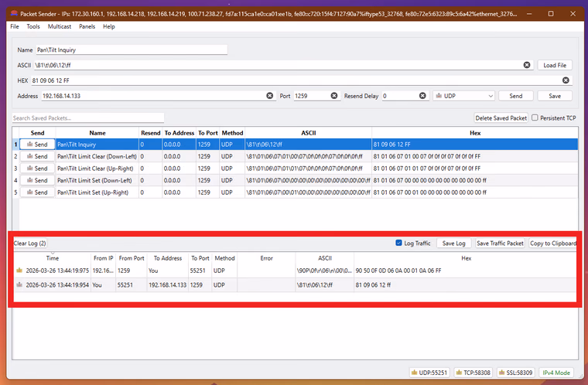588x385 pixels.
Task: Click hex cell '81 01 06 07 01 01 07...' in row 3
Action: [x=475, y=169]
